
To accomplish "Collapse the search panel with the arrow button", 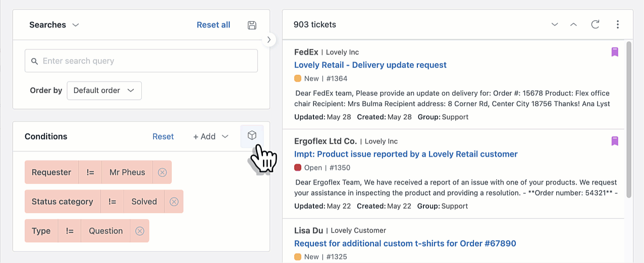I will [x=269, y=39].
